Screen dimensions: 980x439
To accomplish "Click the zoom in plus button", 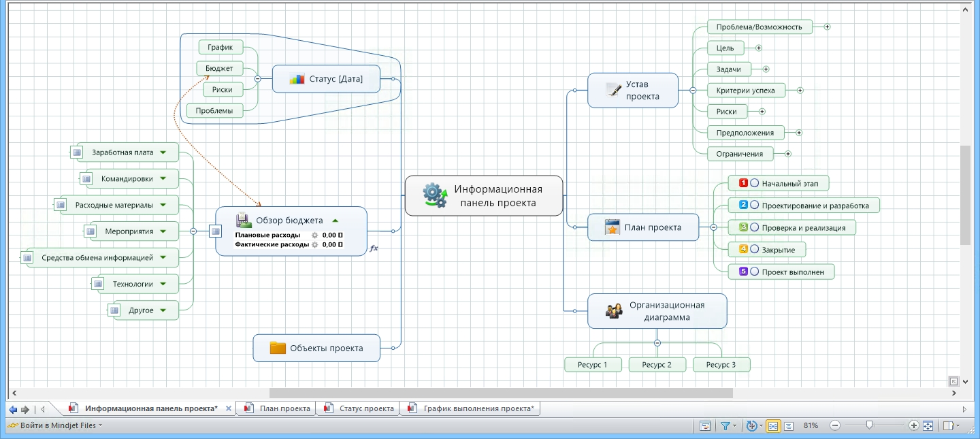I will (913, 426).
